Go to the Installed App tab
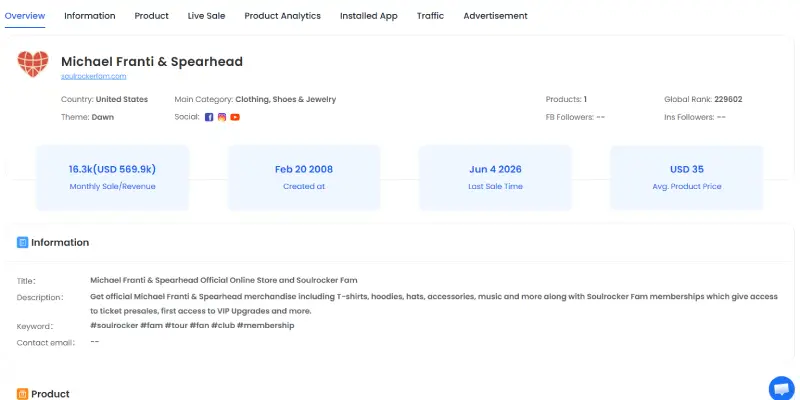The height and width of the screenshot is (400, 800). tap(369, 16)
